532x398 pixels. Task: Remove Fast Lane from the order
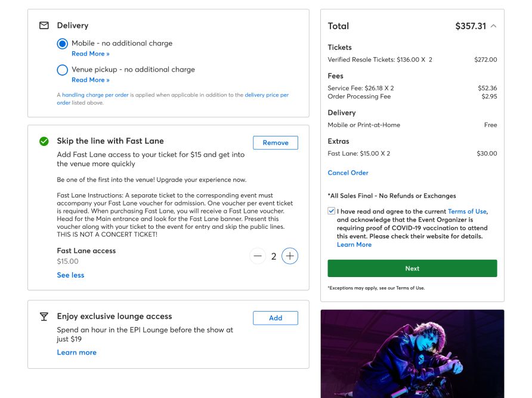(276, 143)
